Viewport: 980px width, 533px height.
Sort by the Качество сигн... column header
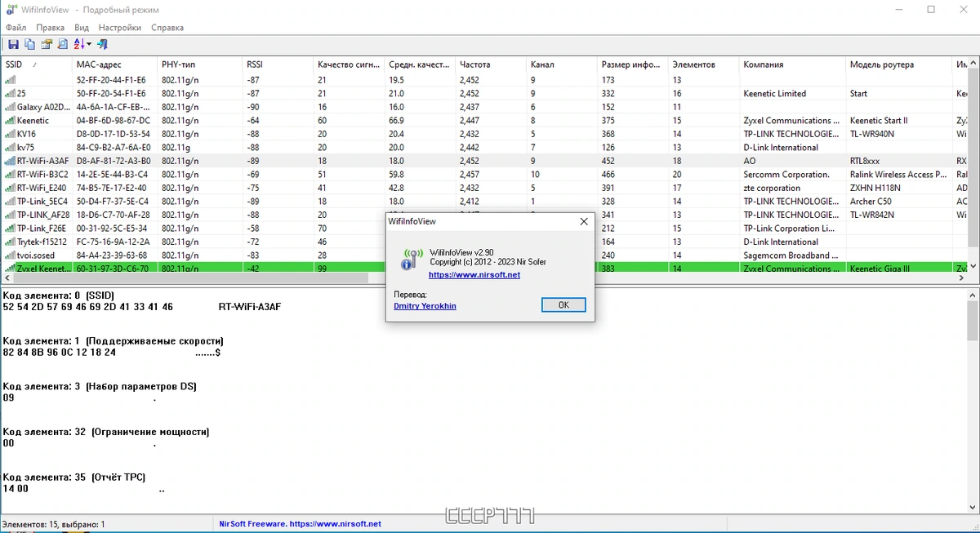tap(349, 64)
